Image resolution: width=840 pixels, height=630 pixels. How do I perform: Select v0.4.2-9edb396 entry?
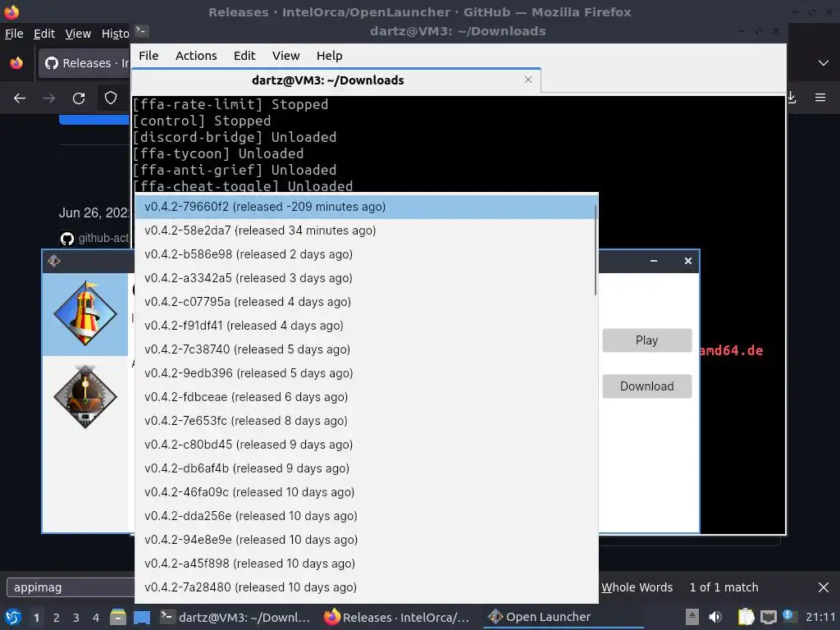pyautogui.click(x=364, y=373)
